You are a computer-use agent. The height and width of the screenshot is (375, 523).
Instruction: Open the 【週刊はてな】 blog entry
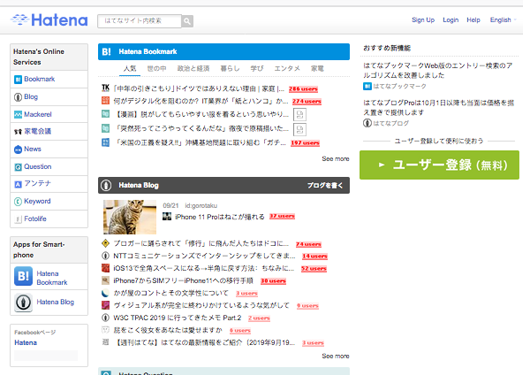204,343
